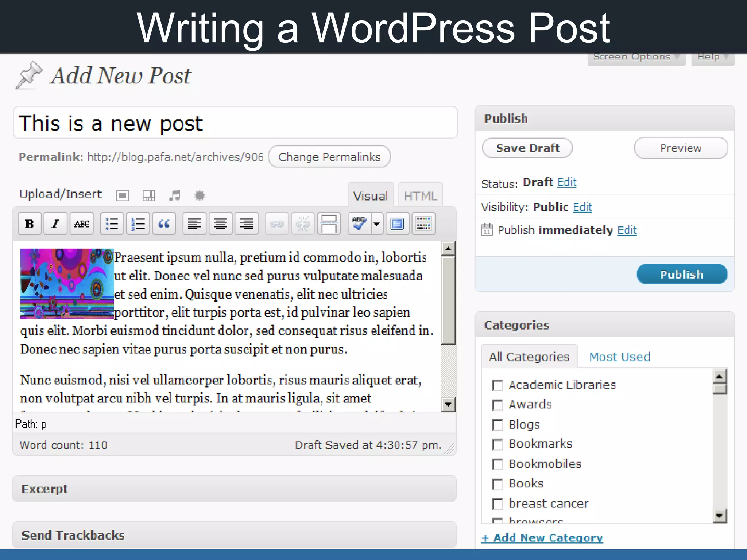The image size is (747, 560).
Task: Click the Preview button
Action: coord(681,148)
